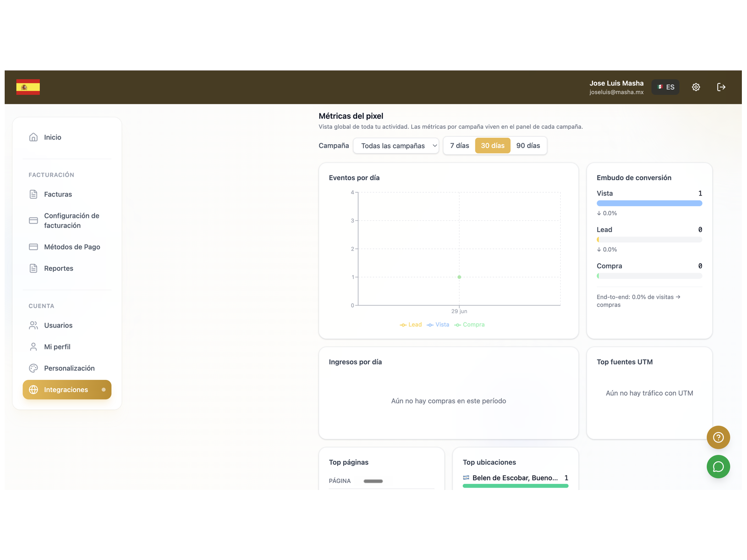
Task: Click the Integraciones globe icon
Action: coord(34,390)
